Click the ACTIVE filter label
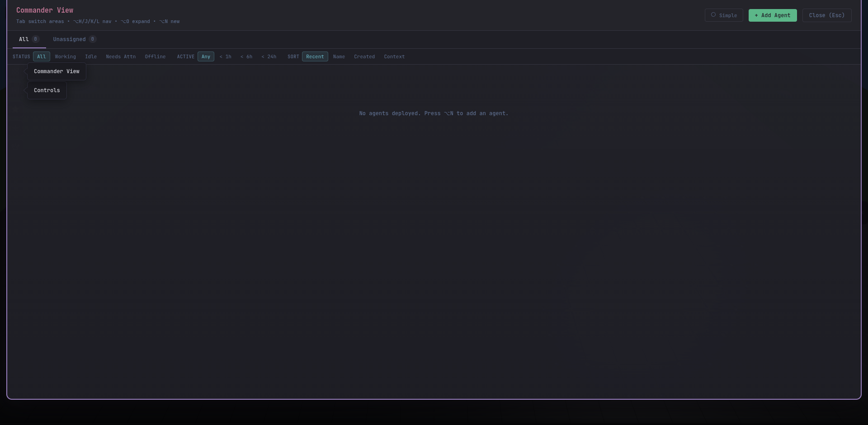The image size is (868, 425). (x=186, y=56)
